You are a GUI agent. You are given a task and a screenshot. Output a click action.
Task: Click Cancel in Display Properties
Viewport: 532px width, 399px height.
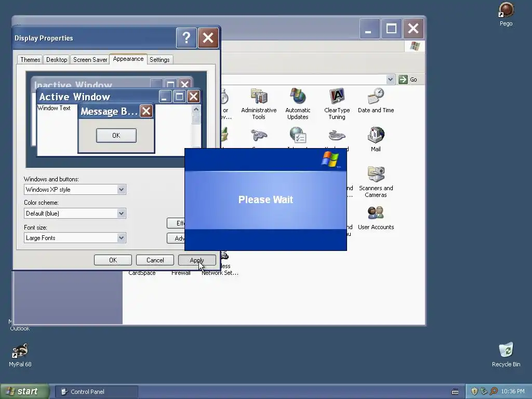coord(155,260)
